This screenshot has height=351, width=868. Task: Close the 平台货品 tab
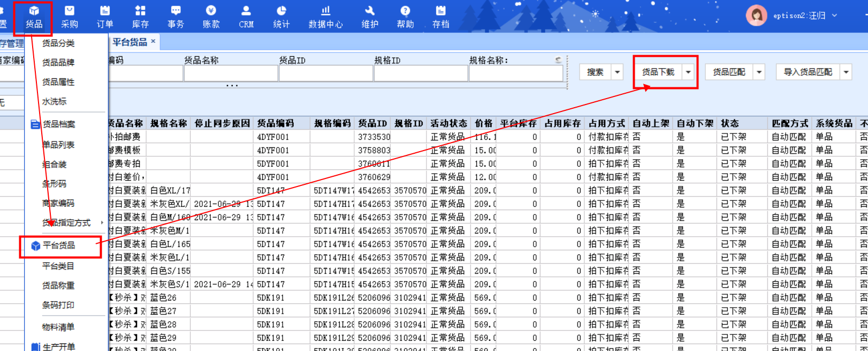click(153, 41)
